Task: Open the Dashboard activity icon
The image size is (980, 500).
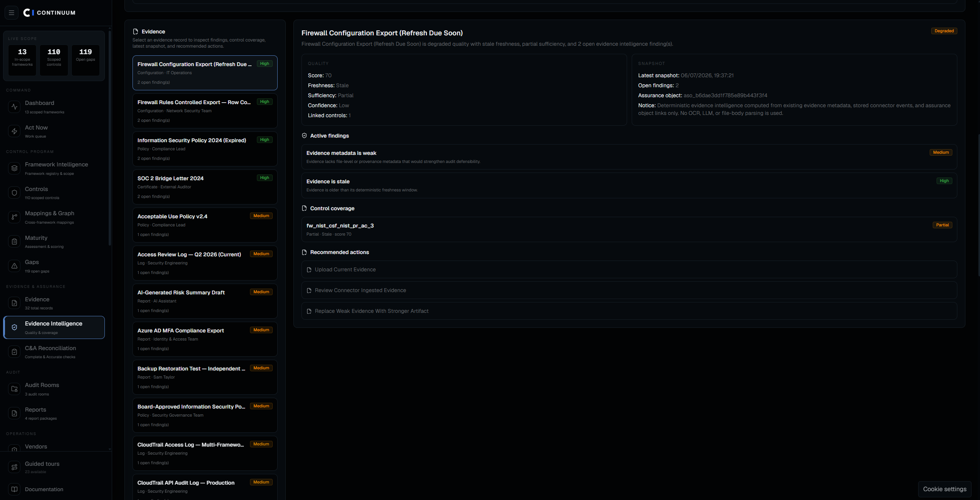Action: (14, 107)
